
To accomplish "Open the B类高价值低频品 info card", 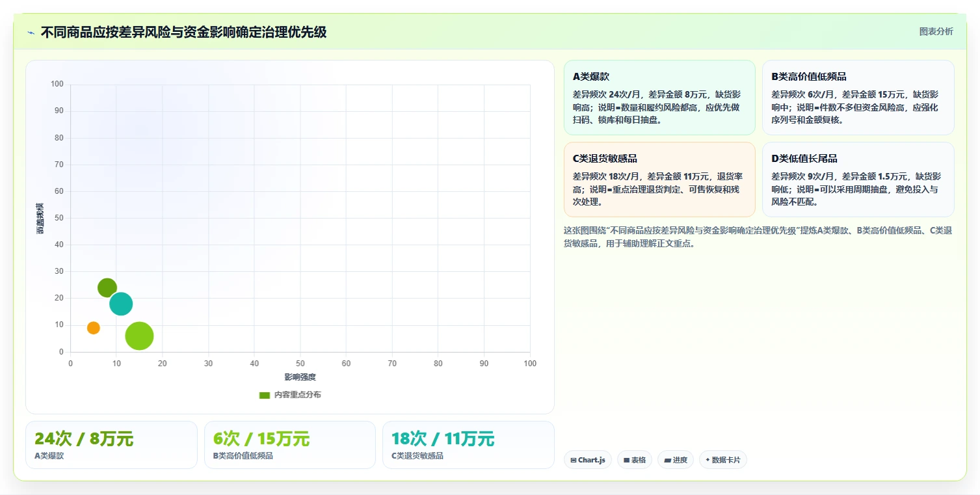I will (858, 98).
